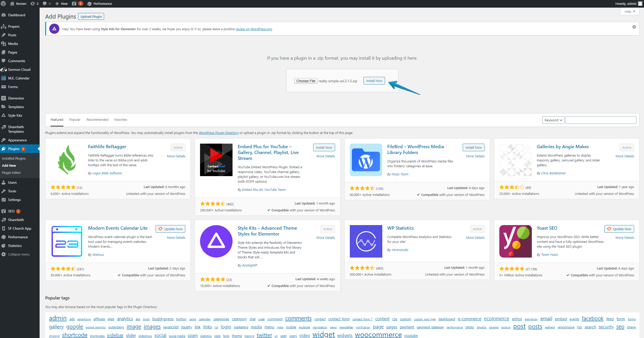Screen dimensions: 644x338
Task: Open More Details for WP Statistics
Action: click(x=475, y=238)
